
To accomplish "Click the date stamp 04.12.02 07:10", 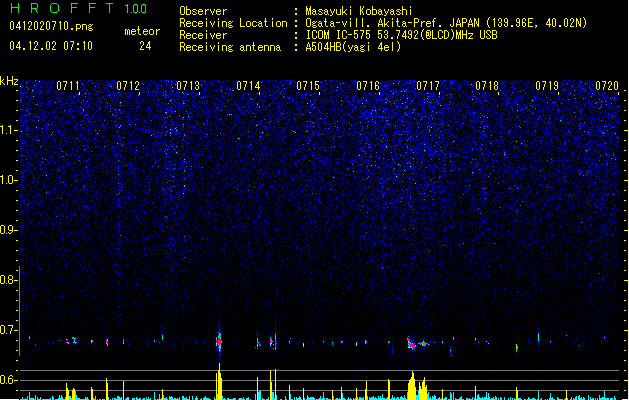I will (51, 46).
